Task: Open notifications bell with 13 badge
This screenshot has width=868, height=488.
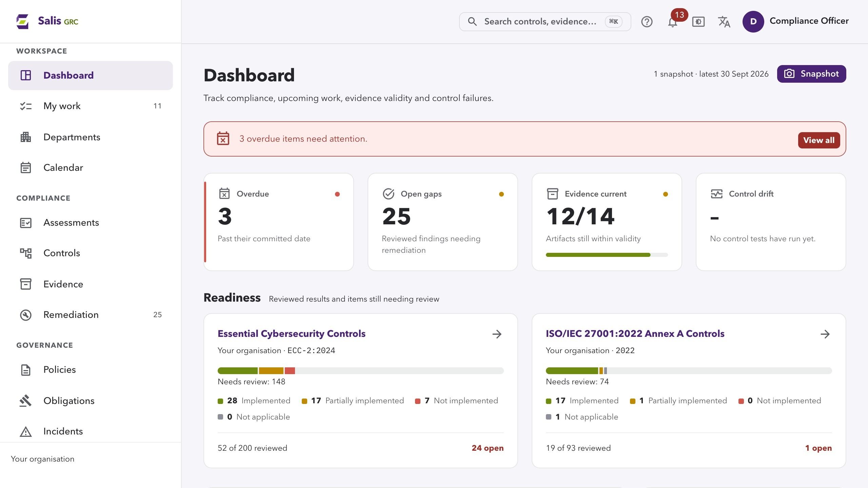Action: 673,22
